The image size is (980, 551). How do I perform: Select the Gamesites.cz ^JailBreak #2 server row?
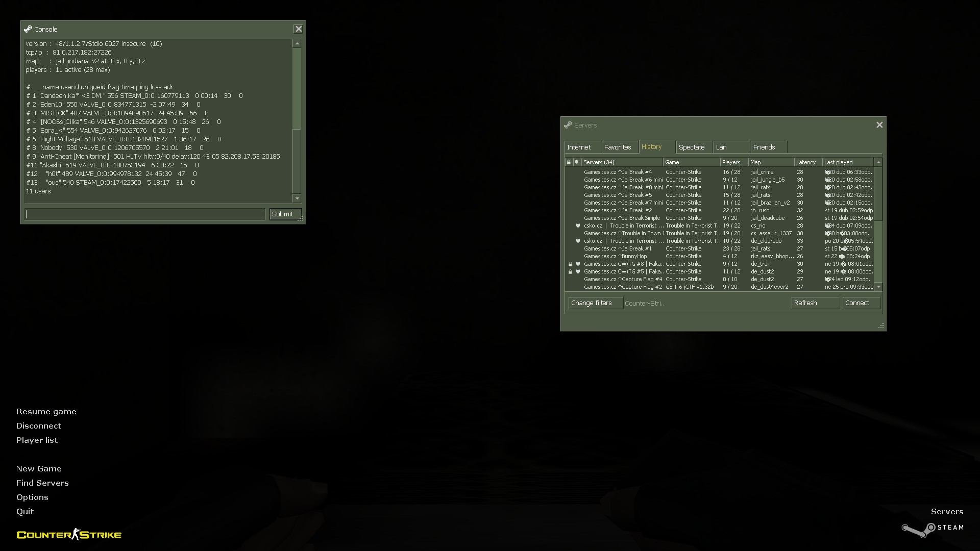tap(720, 210)
